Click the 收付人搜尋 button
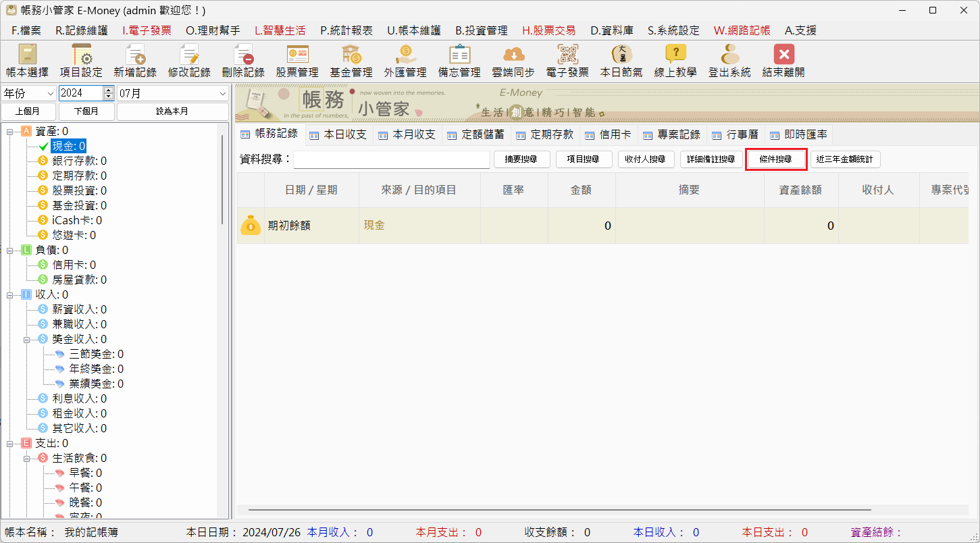 coord(646,159)
